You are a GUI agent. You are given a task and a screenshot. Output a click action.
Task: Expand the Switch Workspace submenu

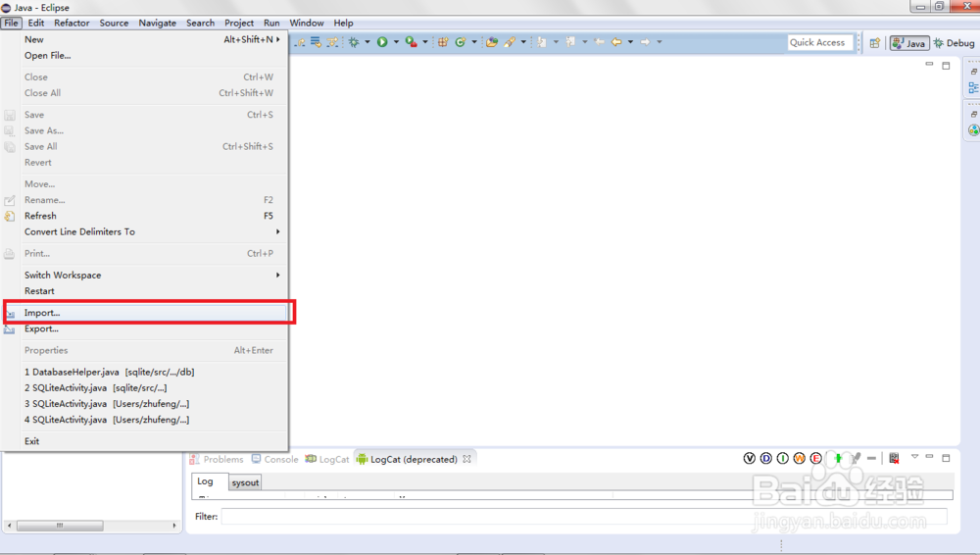278,276
